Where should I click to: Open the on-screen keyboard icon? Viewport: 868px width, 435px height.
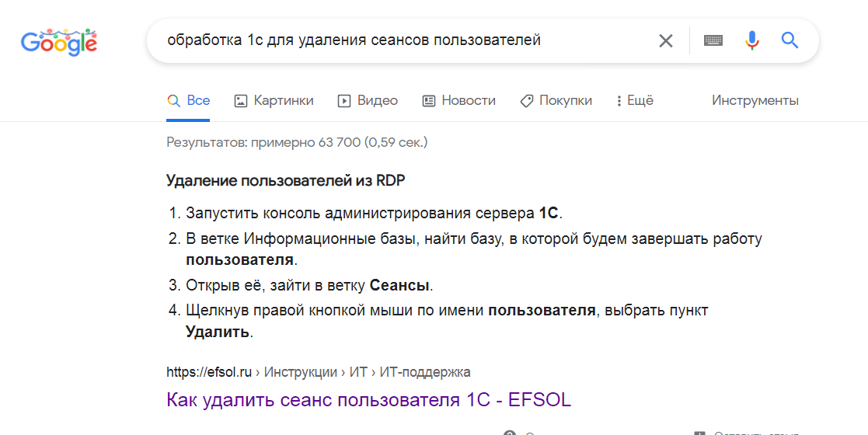(713, 40)
